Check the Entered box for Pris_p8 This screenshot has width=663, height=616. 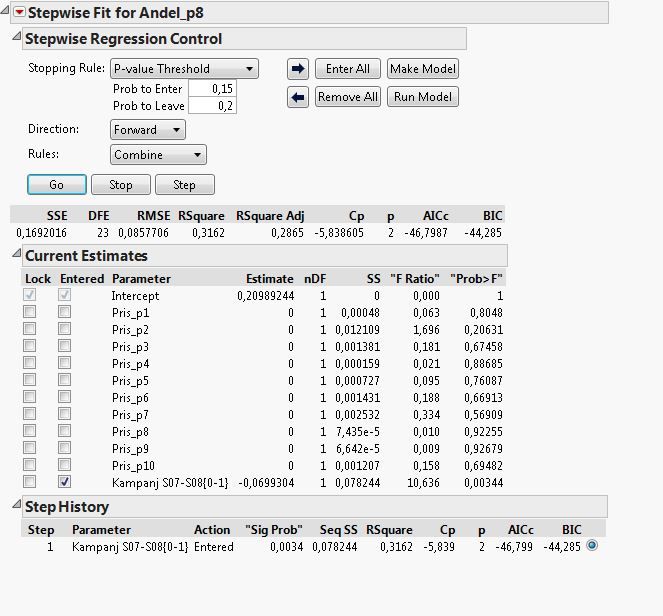click(65, 431)
